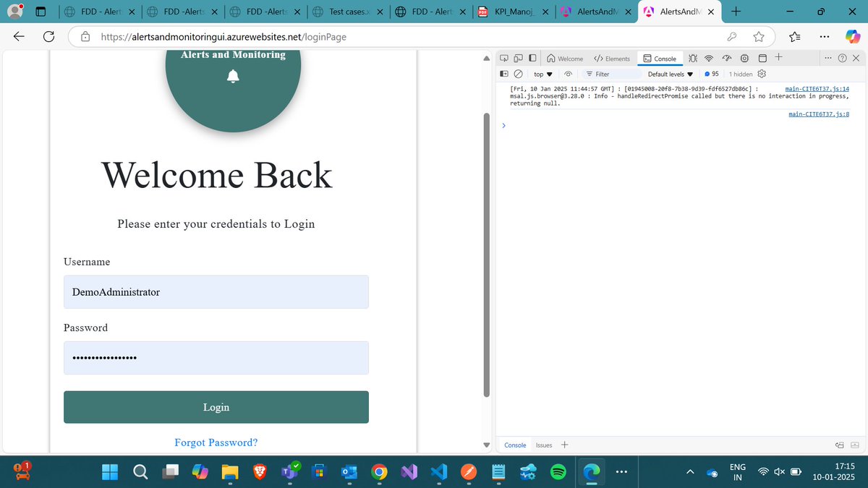Open the Application panel icon tool
This screenshot has width=868, height=488.
pos(762,59)
